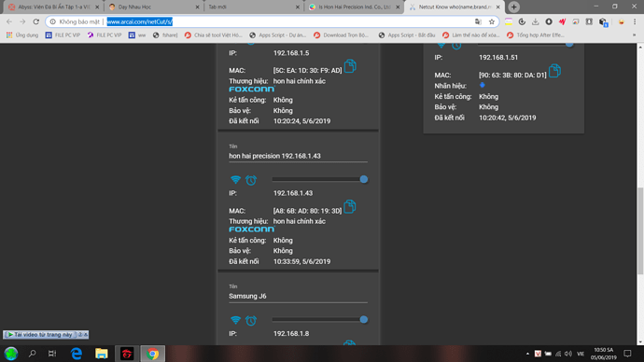Copy MAC address 90:63:3B:80:DA:D1 icon
Screen dimensions: 644x362
(555, 71)
